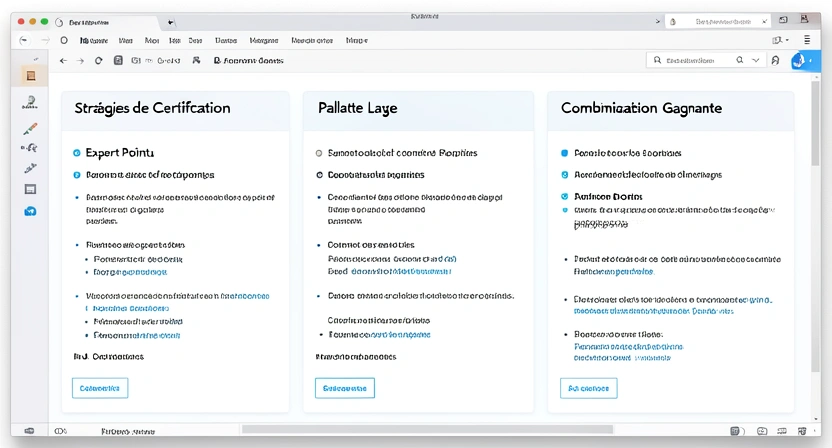Screen dimensions: 832x448
Task: Collapse sidebar using small chevron above notebook icon
Action: point(36,59)
